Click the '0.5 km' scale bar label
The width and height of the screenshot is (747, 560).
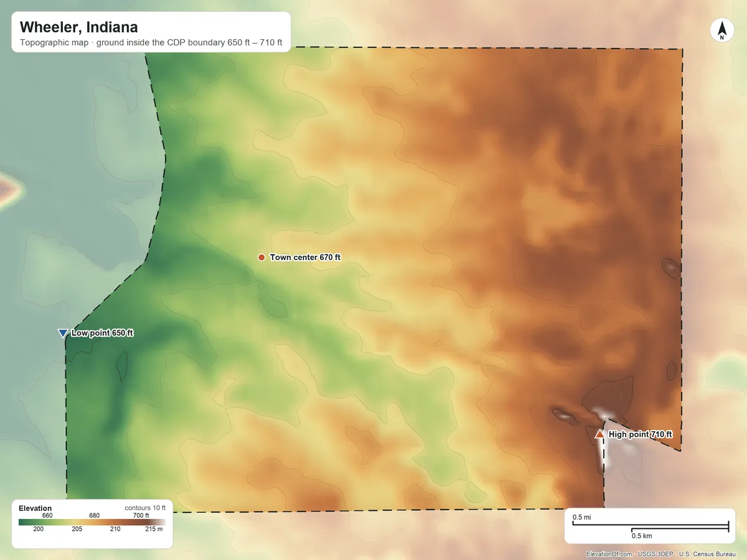642,536
